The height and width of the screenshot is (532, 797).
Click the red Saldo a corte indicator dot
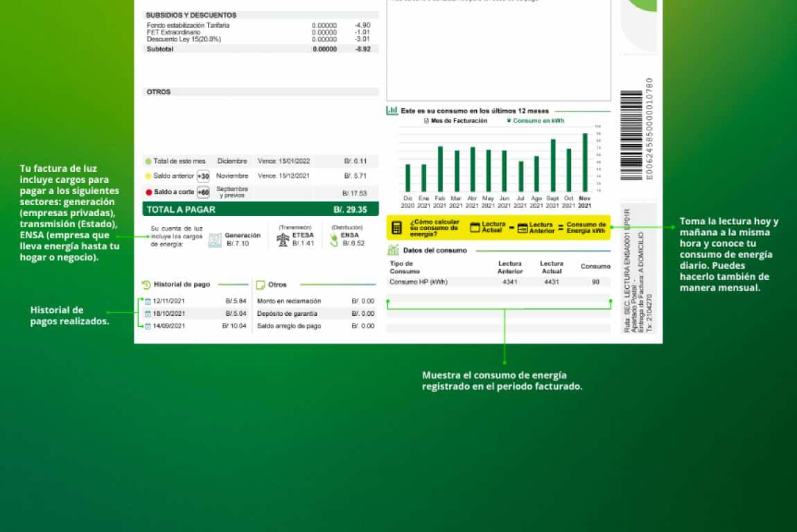[x=148, y=193]
